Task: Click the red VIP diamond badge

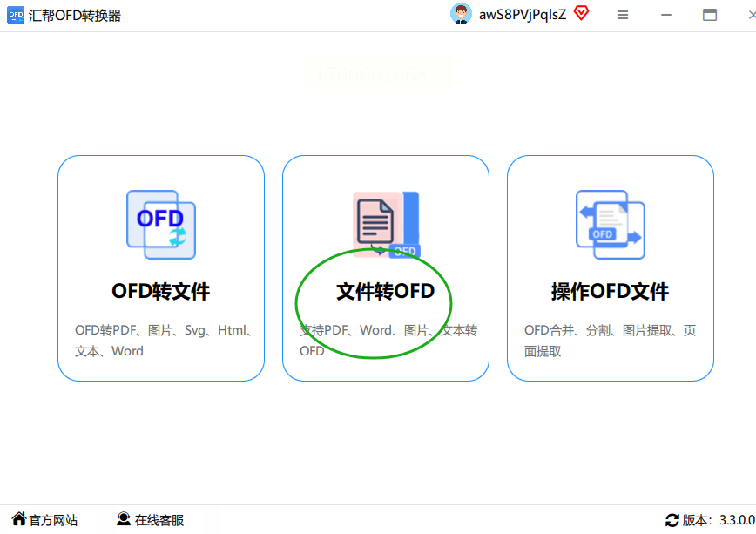Action: coord(582,14)
